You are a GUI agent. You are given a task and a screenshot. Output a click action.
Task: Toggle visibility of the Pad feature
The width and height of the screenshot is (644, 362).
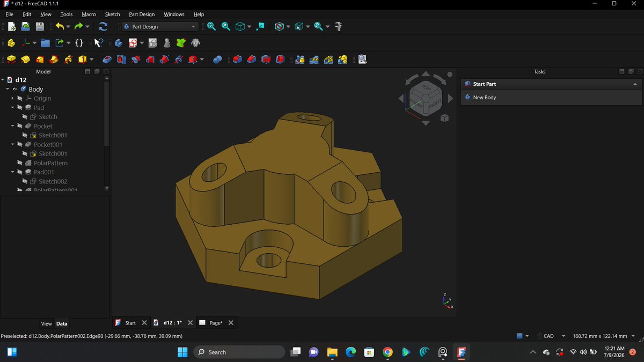[20, 107]
